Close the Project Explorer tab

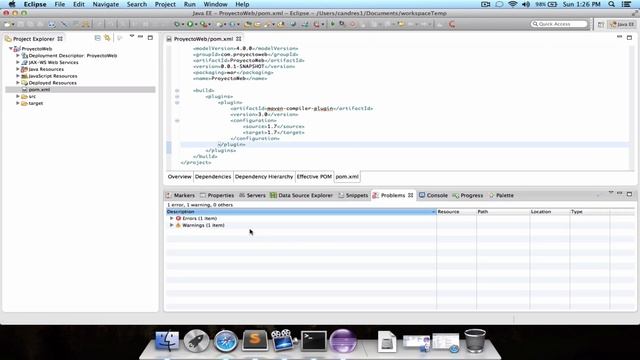pyautogui.click(x=60, y=39)
